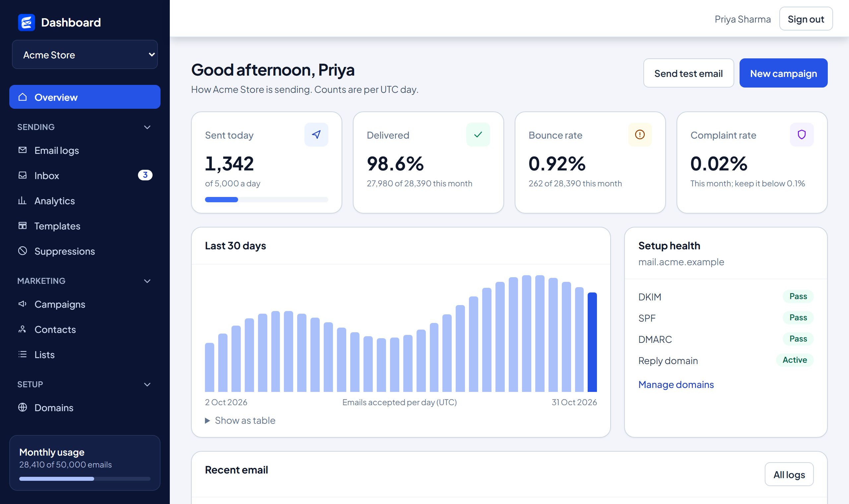This screenshot has width=849, height=504.
Task: Click the Inbox tray icon
Action: click(x=23, y=175)
